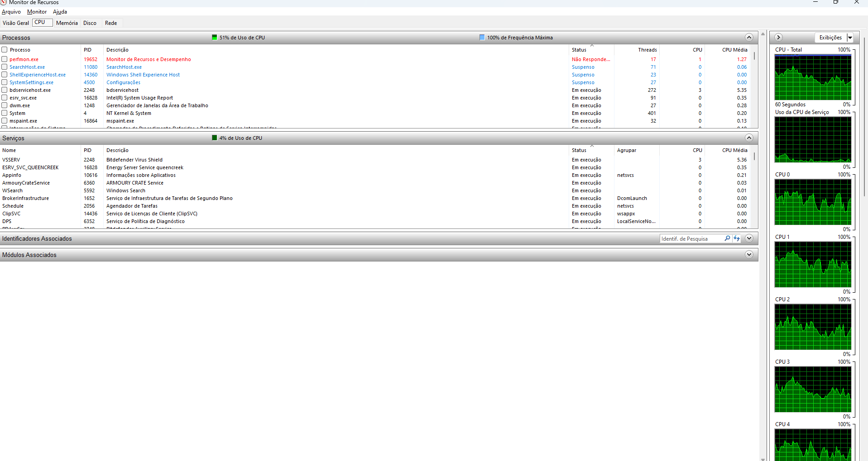Sort services by Nome column header

[40, 150]
